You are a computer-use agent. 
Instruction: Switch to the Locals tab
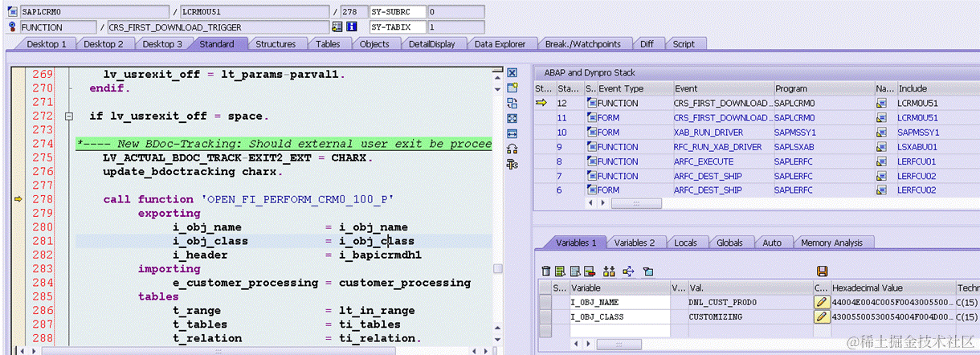[685, 243]
